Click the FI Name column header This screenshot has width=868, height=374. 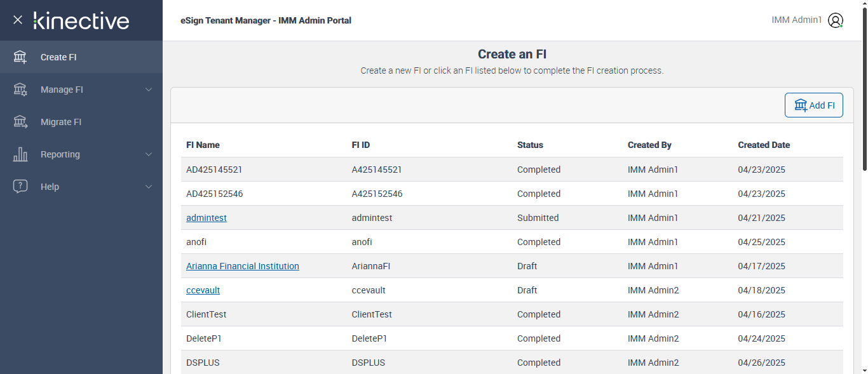203,145
